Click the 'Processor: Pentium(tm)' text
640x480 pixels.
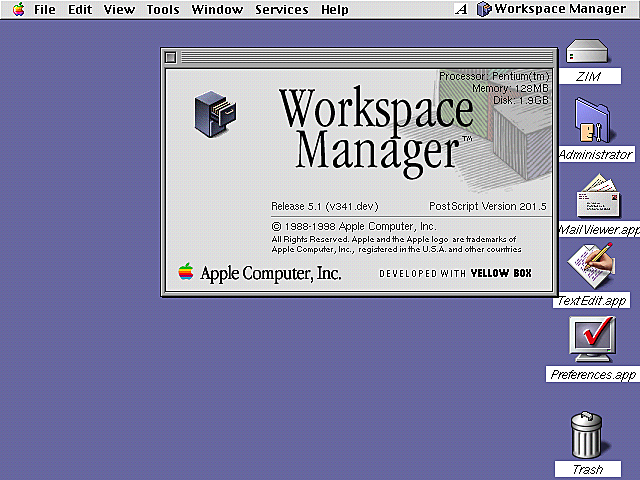[x=495, y=76]
